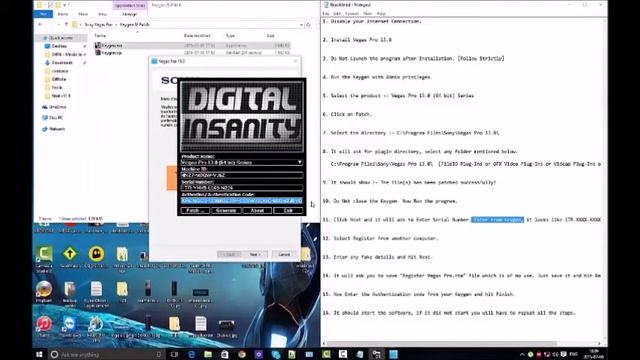Sort files by the Type column header

(x=231, y=36)
